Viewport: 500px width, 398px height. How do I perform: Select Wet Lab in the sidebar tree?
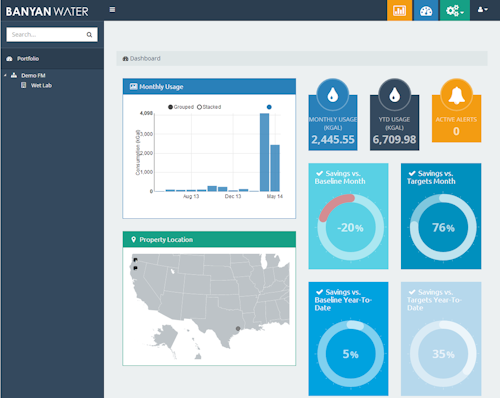pos(41,85)
